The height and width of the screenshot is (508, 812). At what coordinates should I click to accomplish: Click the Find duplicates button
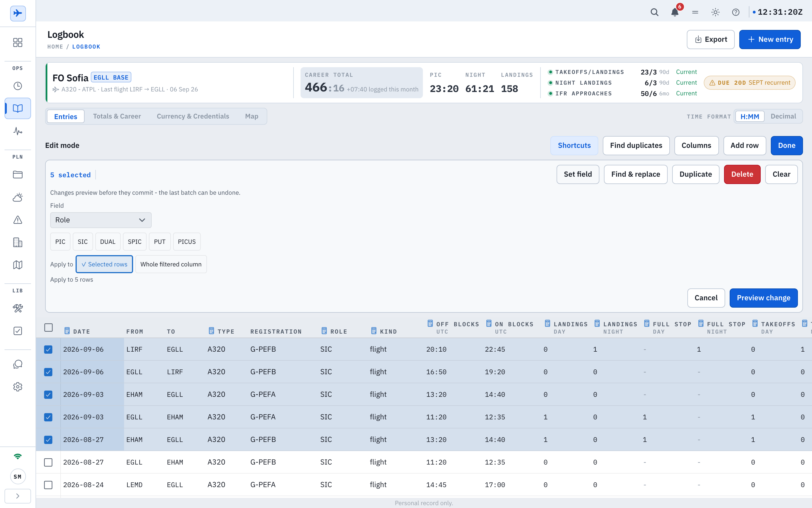(x=636, y=145)
